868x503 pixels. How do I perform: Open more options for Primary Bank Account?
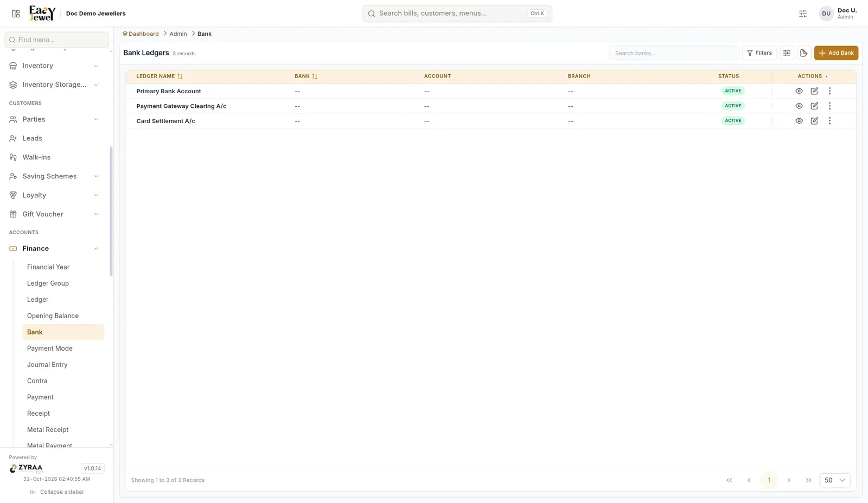click(x=829, y=91)
